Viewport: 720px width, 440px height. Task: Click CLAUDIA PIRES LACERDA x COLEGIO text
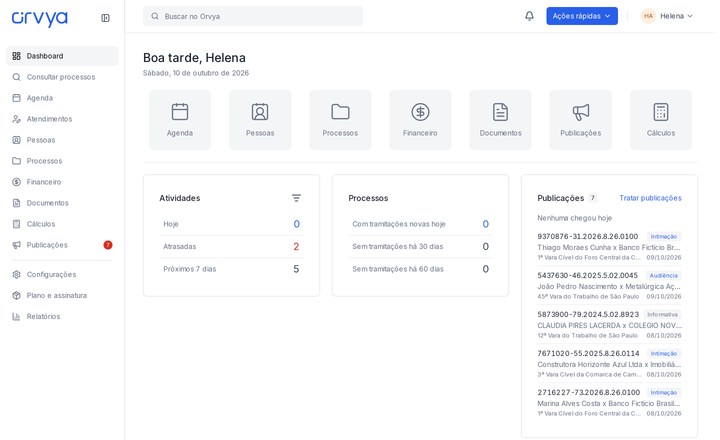pos(610,326)
